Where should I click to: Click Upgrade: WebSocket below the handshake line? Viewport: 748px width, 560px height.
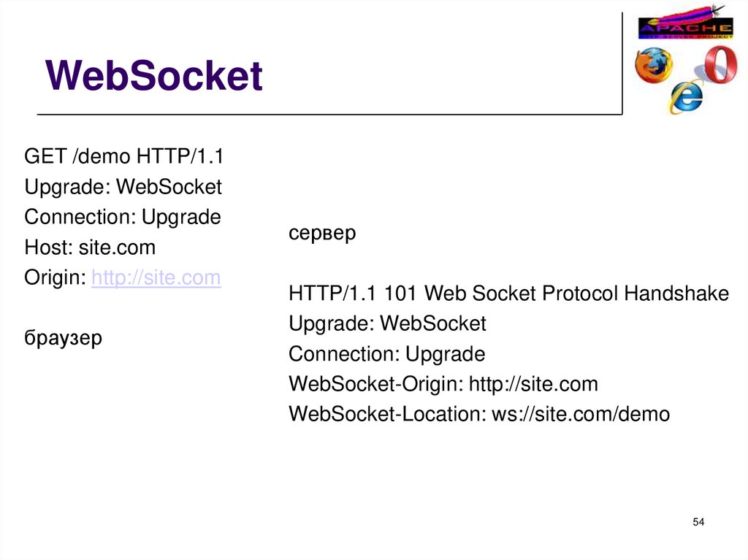point(387,323)
